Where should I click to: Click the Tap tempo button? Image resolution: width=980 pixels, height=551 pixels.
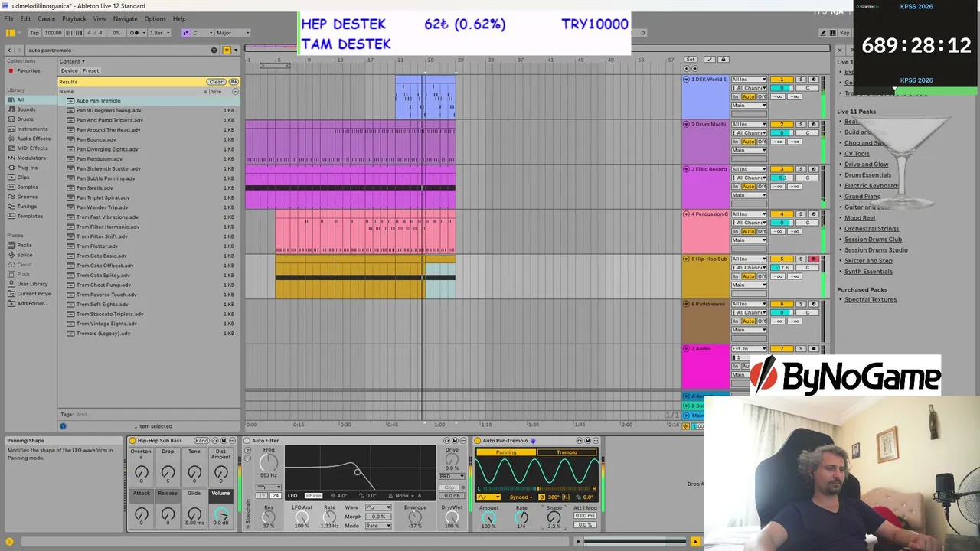(x=34, y=33)
